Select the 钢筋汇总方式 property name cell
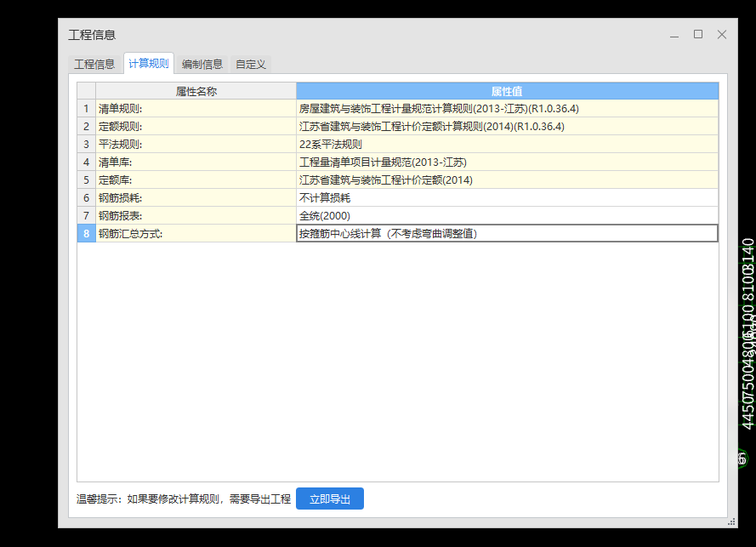Screen dimensions: 756x547 (x=196, y=233)
